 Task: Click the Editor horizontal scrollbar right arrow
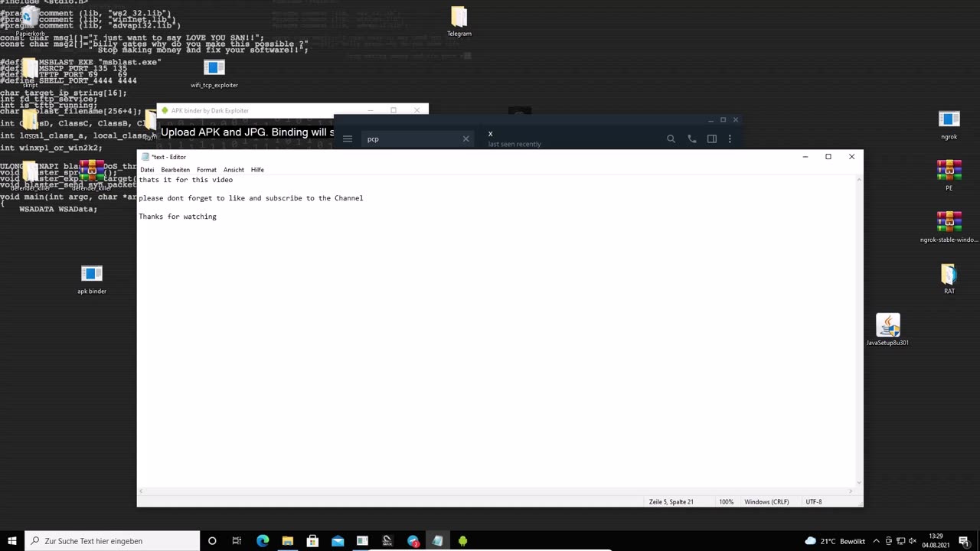coord(851,491)
